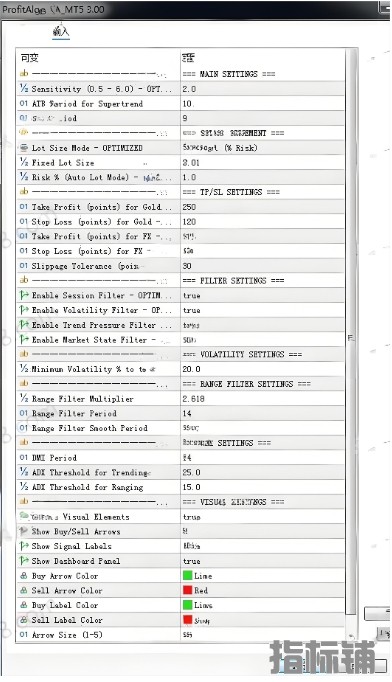Click color icon beside Sell Label Color
Screen dimensions: 392x682
[24, 620]
